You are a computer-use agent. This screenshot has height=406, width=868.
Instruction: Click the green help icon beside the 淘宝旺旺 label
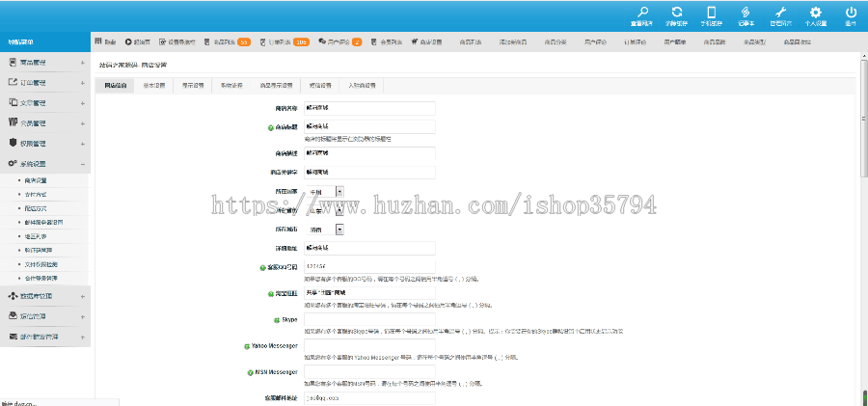point(270,293)
